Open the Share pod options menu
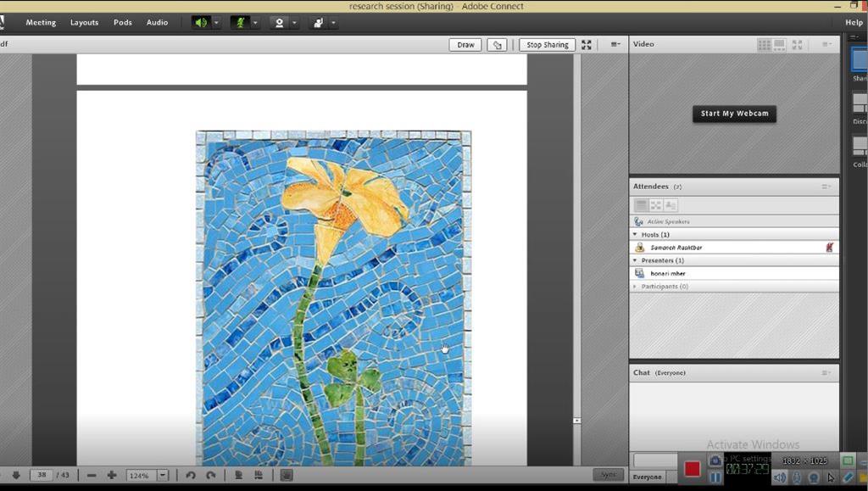 615,44
